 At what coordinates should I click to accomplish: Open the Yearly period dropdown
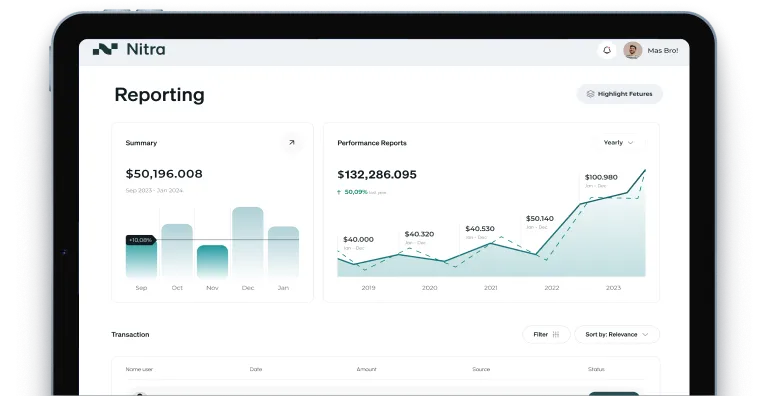pyautogui.click(x=619, y=143)
